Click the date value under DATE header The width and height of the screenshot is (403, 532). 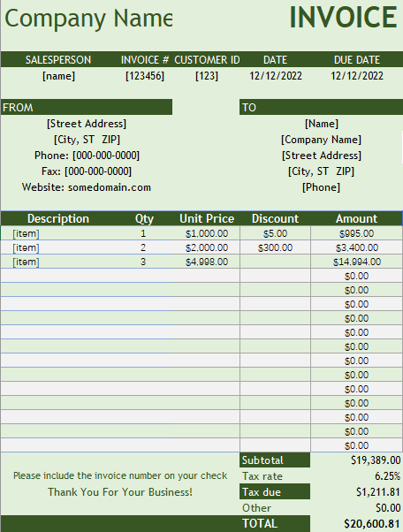coord(276,76)
